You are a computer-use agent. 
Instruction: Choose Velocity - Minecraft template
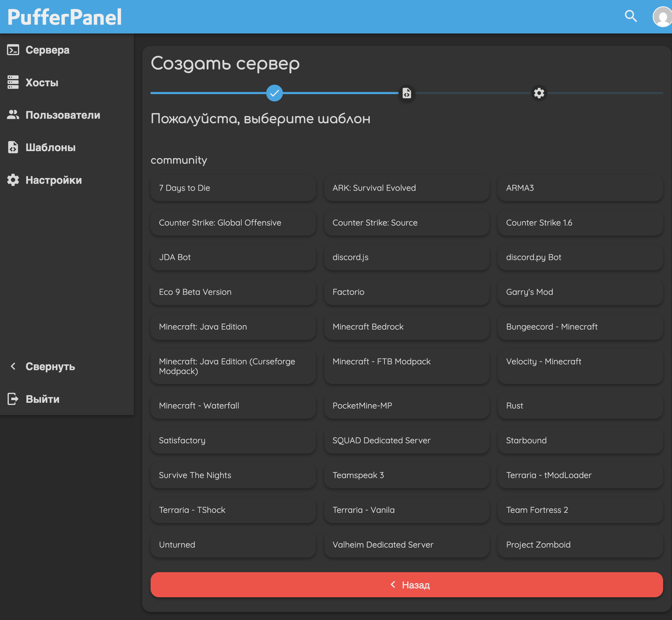click(580, 366)
